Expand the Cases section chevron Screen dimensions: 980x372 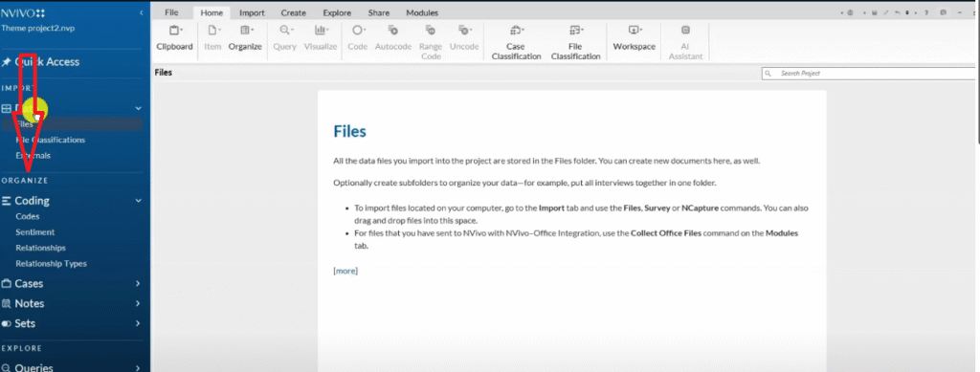click(138, 283)
